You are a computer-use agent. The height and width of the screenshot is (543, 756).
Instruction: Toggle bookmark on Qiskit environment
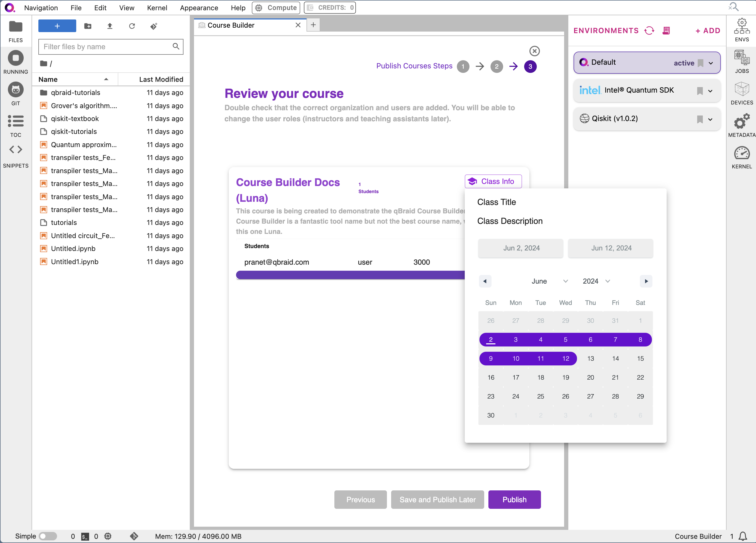tap(700, 119)
